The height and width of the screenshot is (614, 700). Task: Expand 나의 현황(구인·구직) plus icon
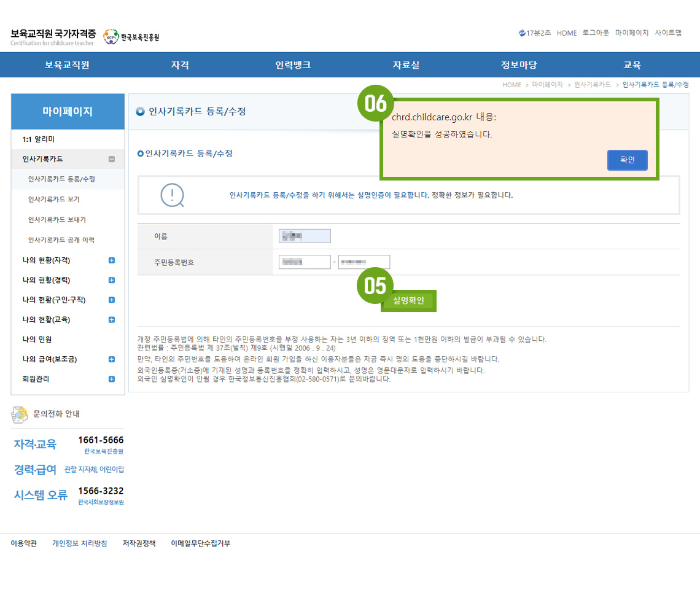pyautogui.click(x=111, y=300)
